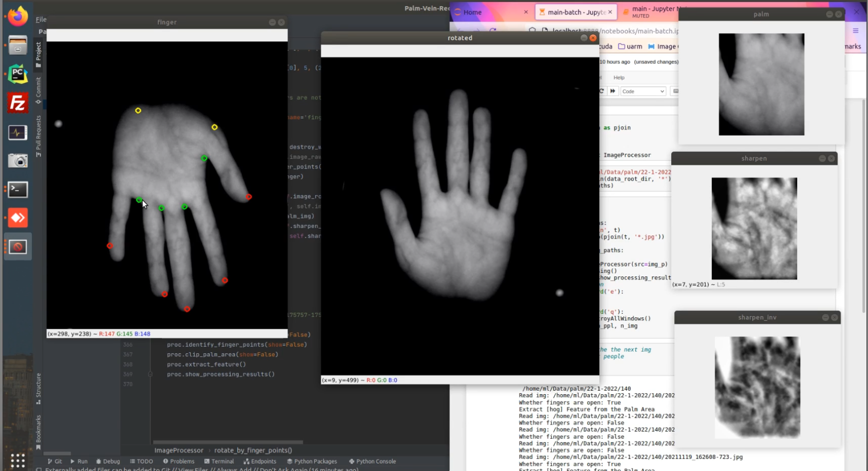This screenshot has width=868, height=471.
Task: Click the Jupyter restart-and-run-all fast-forward icon
Action: pos(612,91)
